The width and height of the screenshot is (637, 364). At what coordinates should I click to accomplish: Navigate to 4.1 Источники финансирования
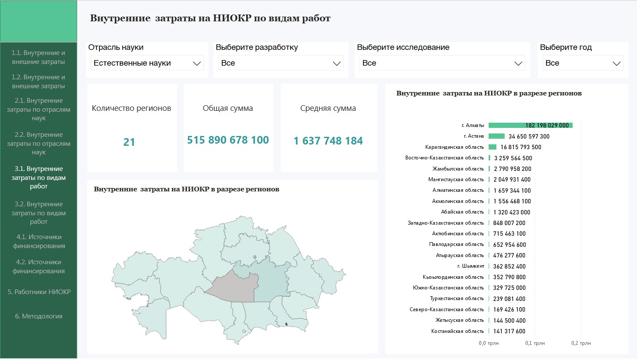click(38, 241)
